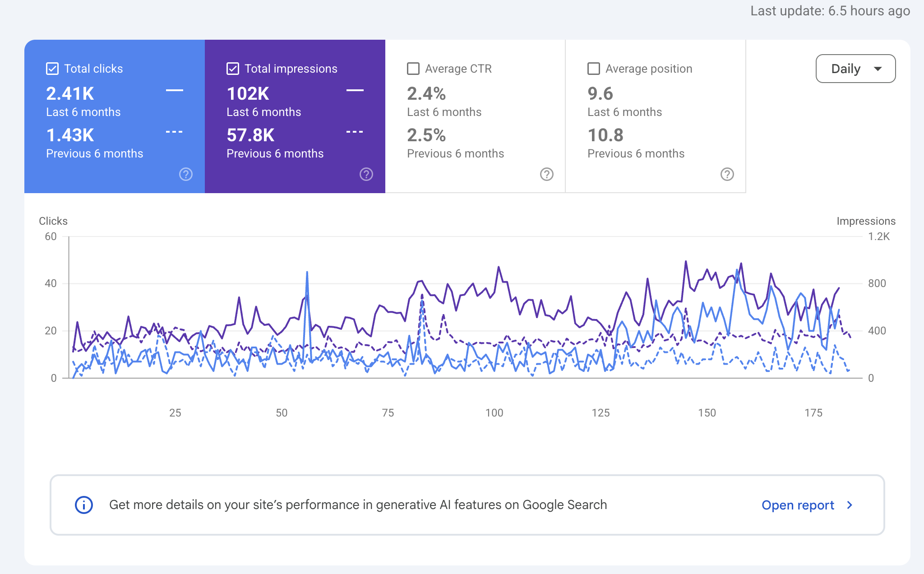Click Last 6 months under Average position
The image size is (924, 574).
pyautogui.click(x=624, y=112)
